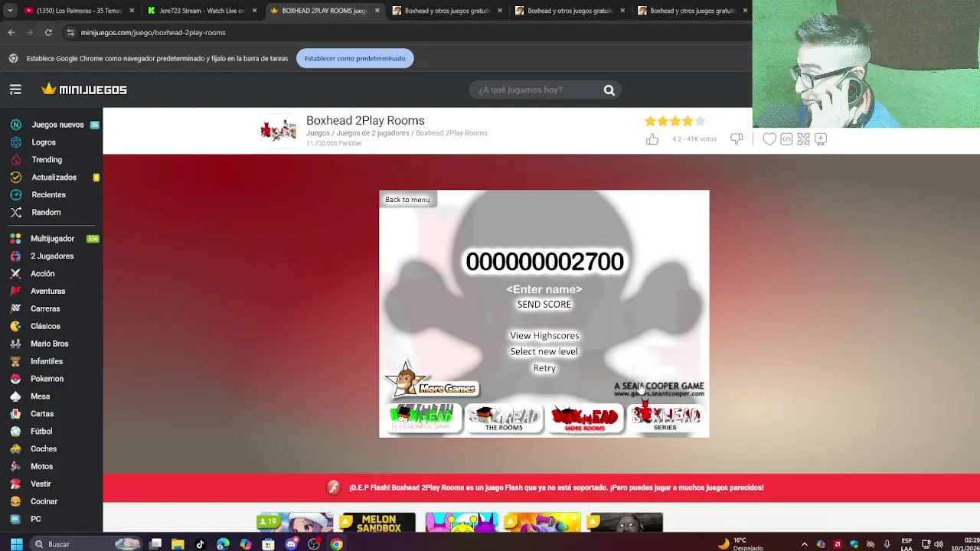Open the Cocinar category
Image resolution: width=980 pixels, height=551 pixels.
(44, 502)
